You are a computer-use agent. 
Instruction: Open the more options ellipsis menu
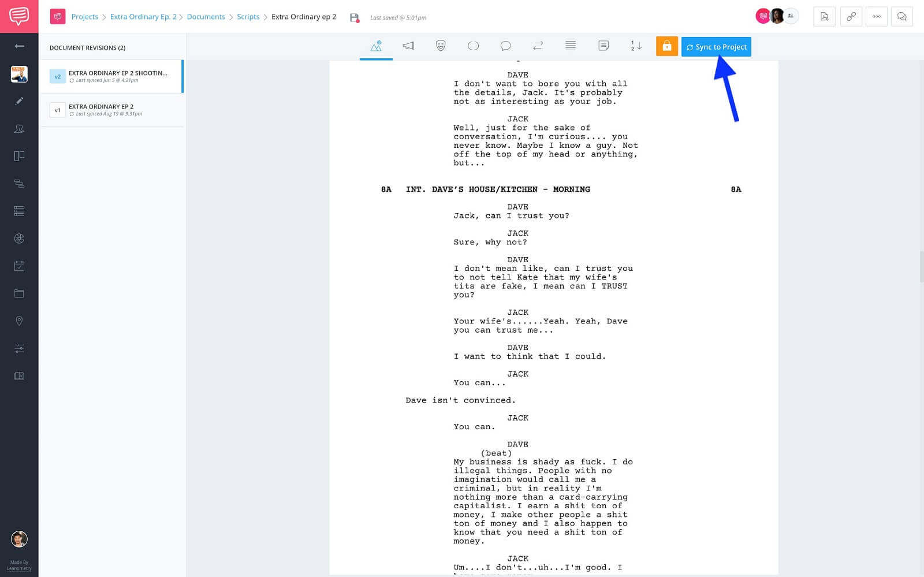876,17
